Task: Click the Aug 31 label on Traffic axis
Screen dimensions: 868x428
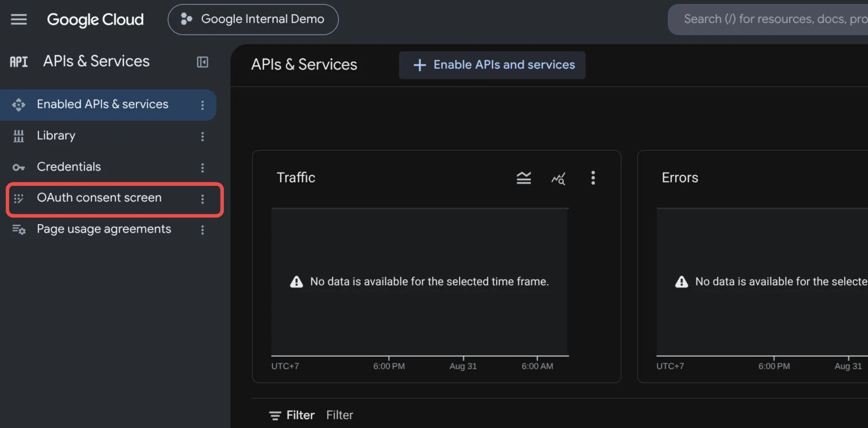Action: click(x=463, y=366)
